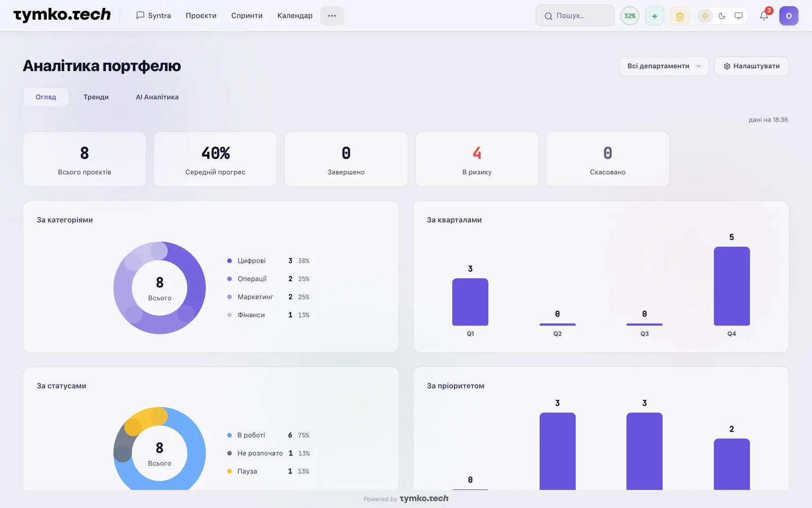Viewport: 812px width, 508px height.
Task: Click the Q2 label in quarterly chart
Action: 558,334
